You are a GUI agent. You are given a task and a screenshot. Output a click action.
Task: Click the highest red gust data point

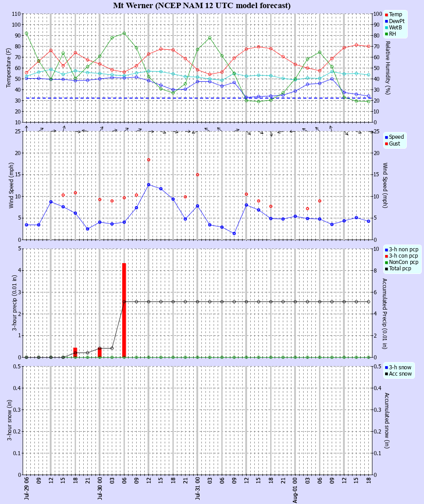pyautogui.click(x=148, y=160)
